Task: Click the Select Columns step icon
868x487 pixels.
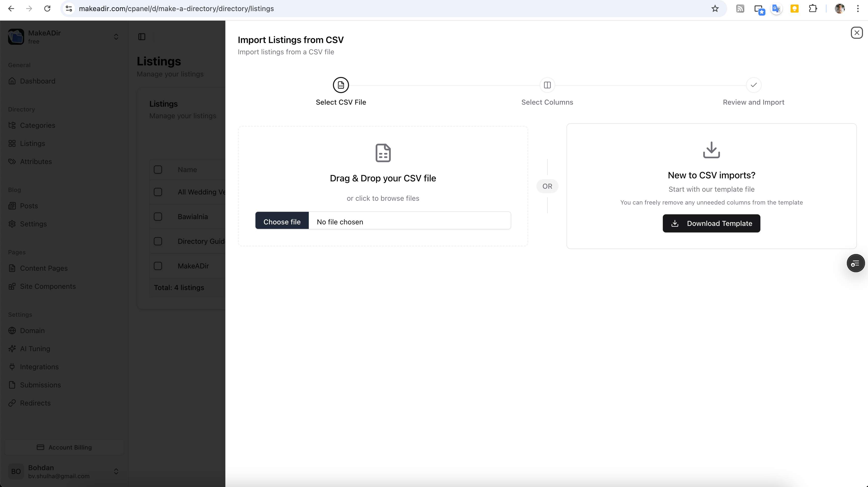Action: [x=547, y=85]
